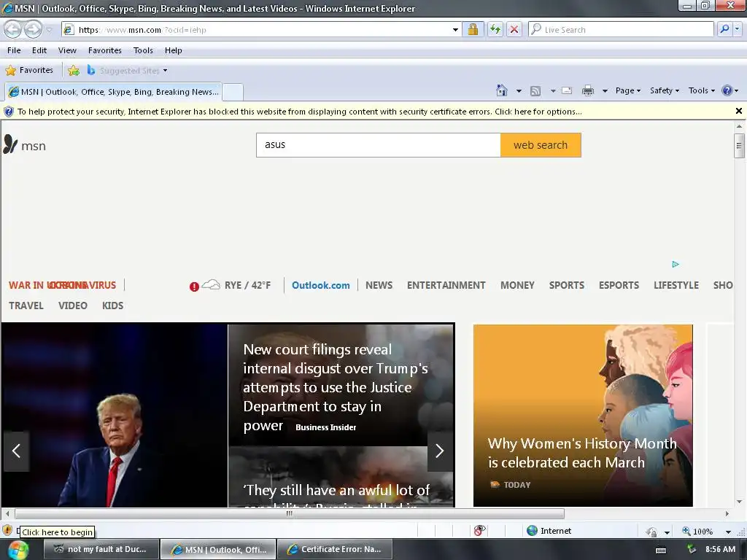This screenshot has height=560, width=747.
Task: Go to the MONEY section
Action: point(517,285)
